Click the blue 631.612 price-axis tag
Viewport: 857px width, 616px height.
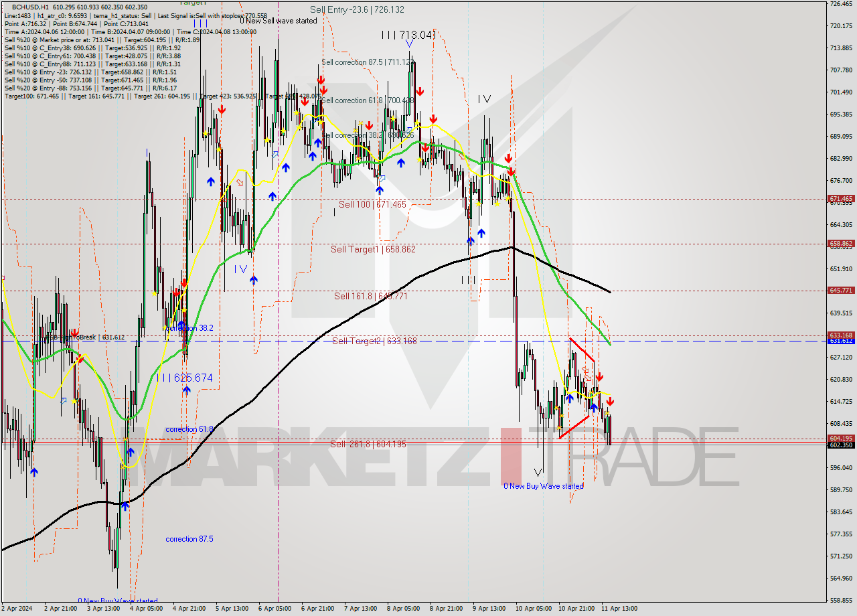(841, 341)
